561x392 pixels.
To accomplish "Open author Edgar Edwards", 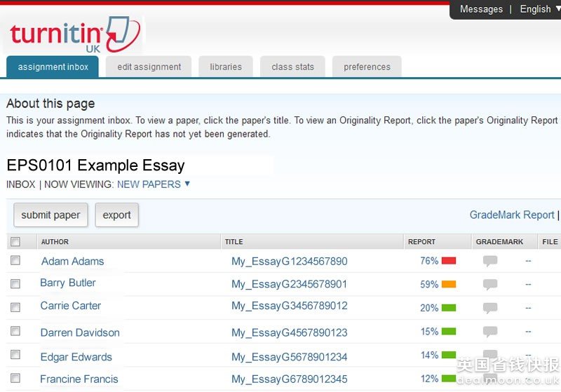I will coord(76,357).
